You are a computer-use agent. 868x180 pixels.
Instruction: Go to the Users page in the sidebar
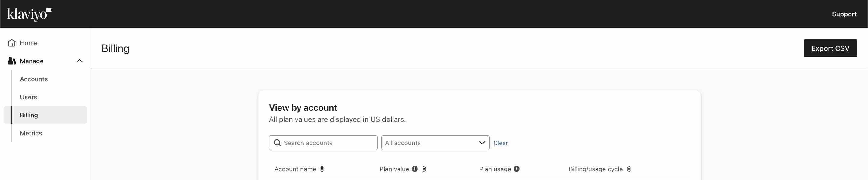click(x=28, y=97)
